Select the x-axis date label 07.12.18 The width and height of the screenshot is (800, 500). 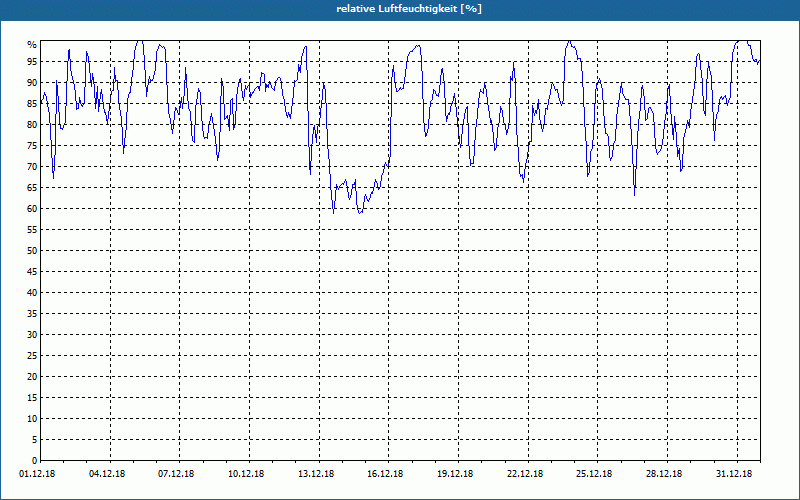pyautogui.click(x=176, y=474)
